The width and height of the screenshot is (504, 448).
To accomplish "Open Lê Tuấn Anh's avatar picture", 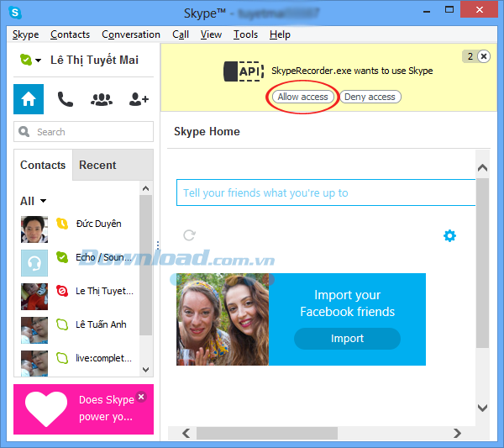I will (34, 330).
